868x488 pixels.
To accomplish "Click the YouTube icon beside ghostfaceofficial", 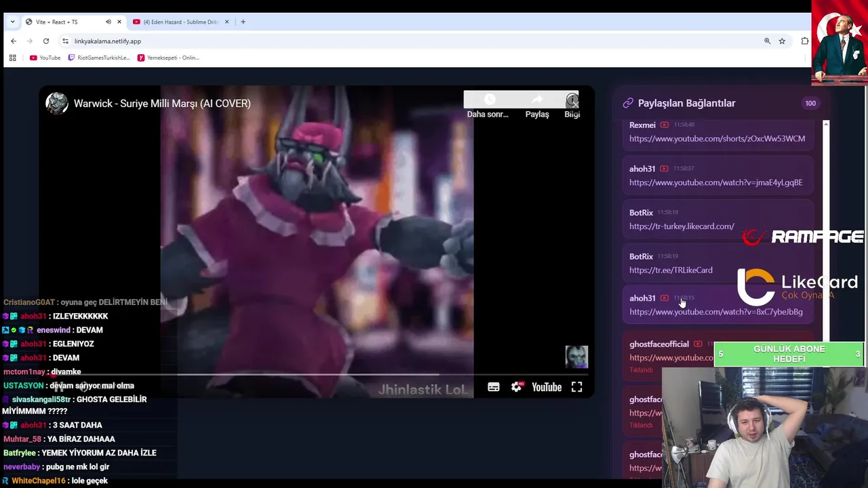I will click(698, 344).
